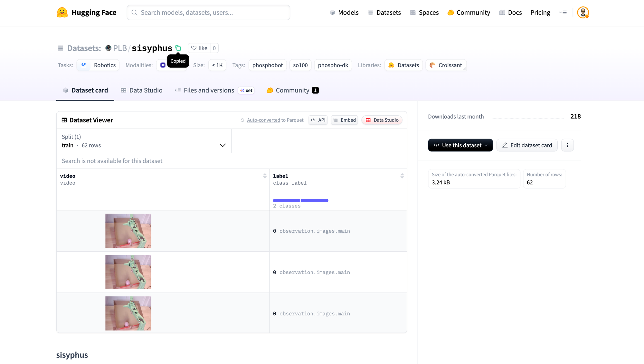Open the three-dot more options menu
Screen dimensions: 644x364
click(x=567, y=145)
